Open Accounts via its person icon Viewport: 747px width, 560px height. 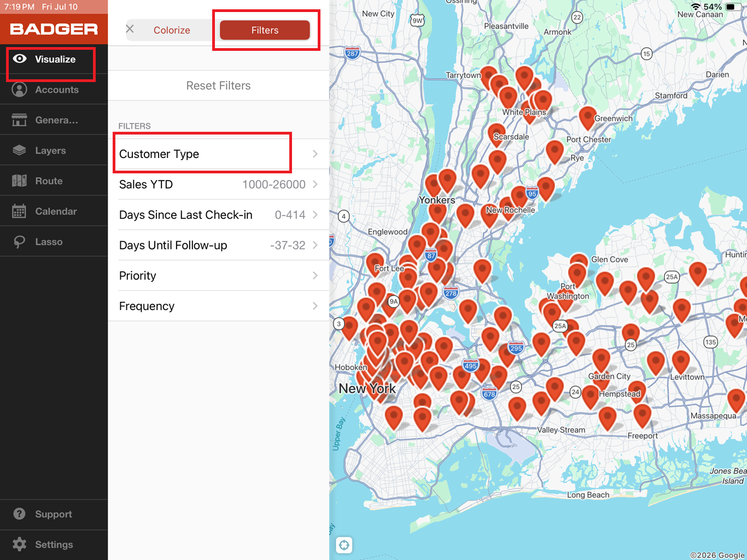tap(20, 90)
